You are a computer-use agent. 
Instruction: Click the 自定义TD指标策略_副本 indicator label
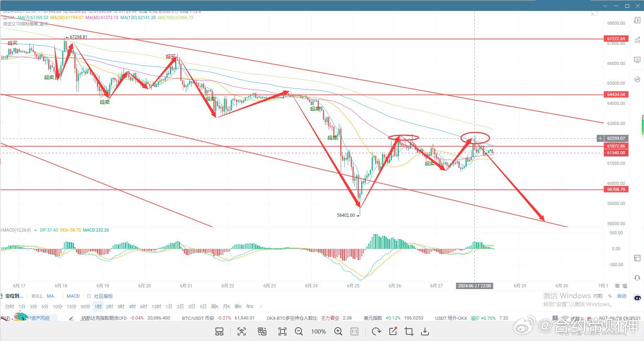pos(26,24)
